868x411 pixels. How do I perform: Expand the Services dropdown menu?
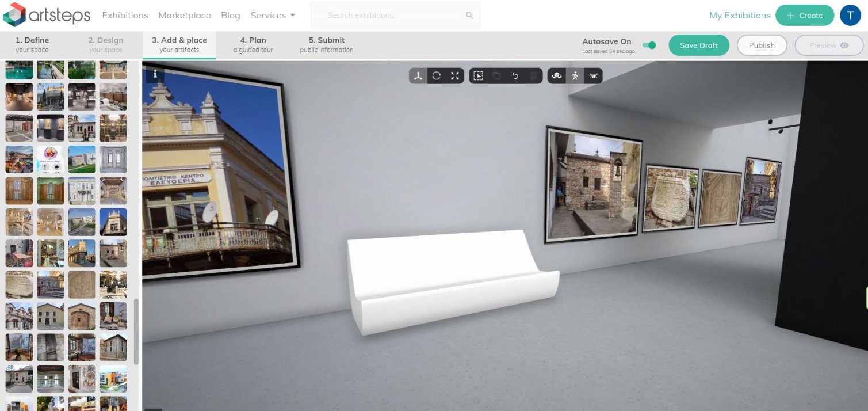[273, 16]
